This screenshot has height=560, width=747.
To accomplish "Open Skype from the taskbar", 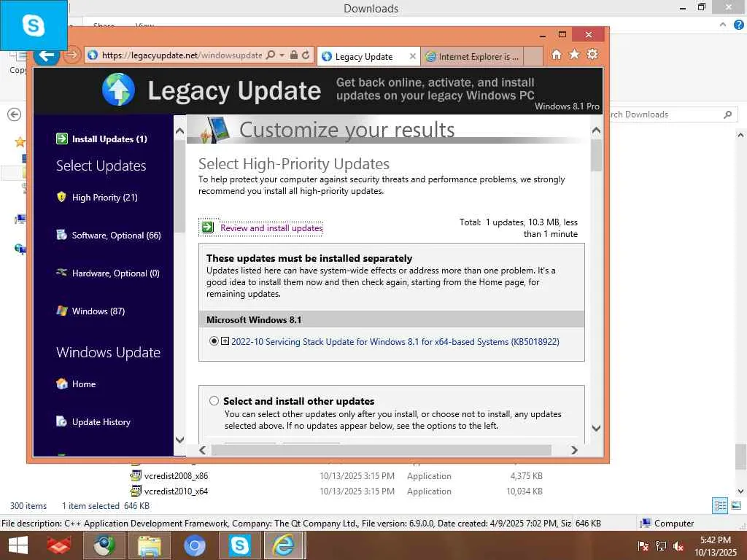I will click(x=239, y=545).
